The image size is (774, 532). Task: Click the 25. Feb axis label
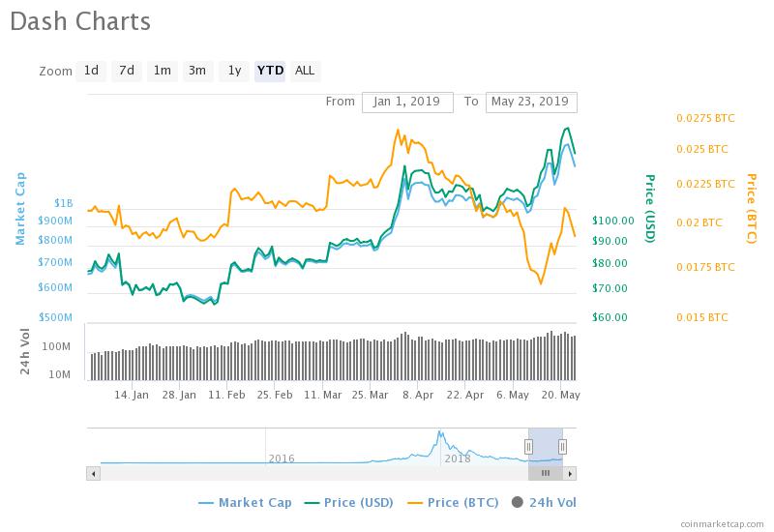click(x=275, y=395)
